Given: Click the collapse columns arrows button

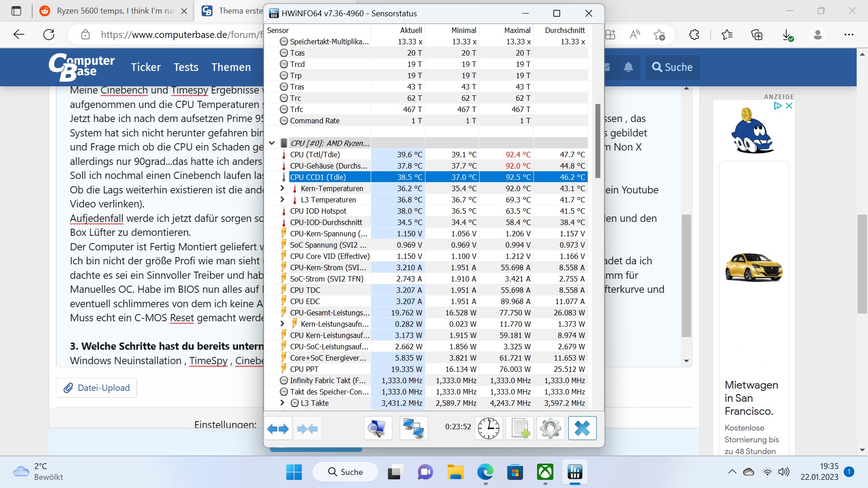Looking at the screenshot, I should tap(307, 428).
